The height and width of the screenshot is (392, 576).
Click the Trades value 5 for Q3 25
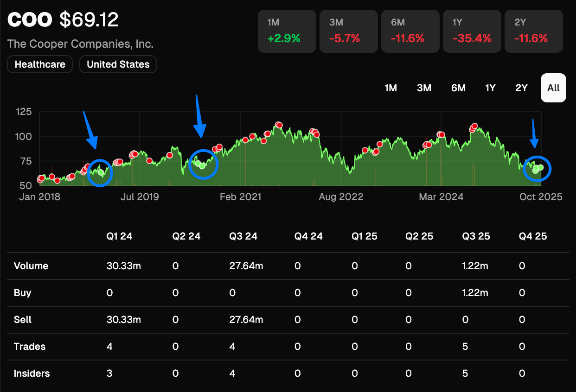(x=465, y=347)
